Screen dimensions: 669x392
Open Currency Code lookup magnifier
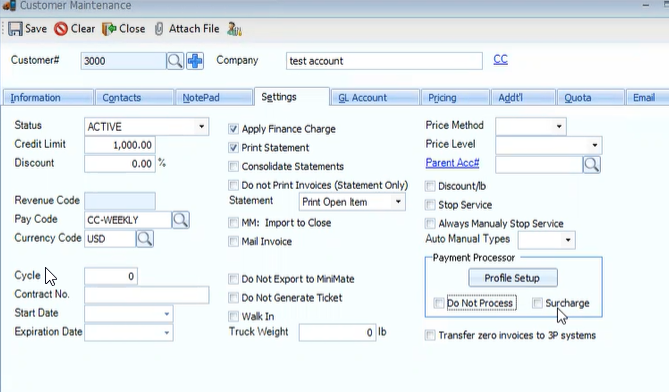(145, 239)
